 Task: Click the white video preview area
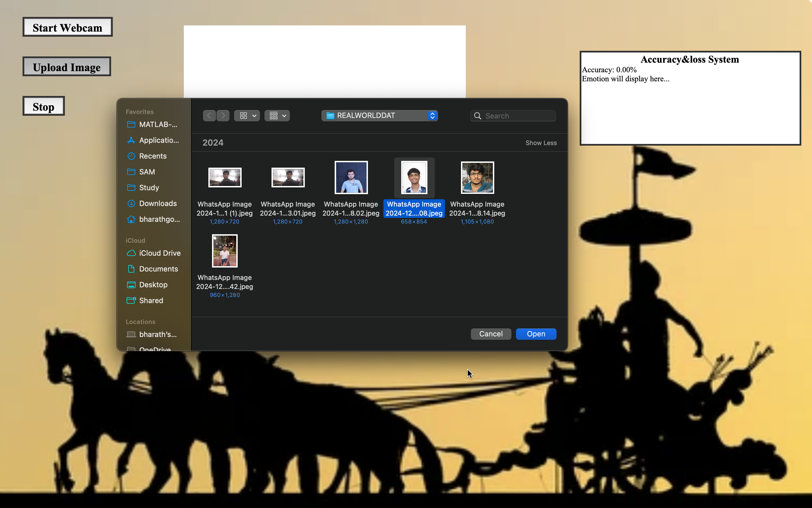(x=325, y=62)
